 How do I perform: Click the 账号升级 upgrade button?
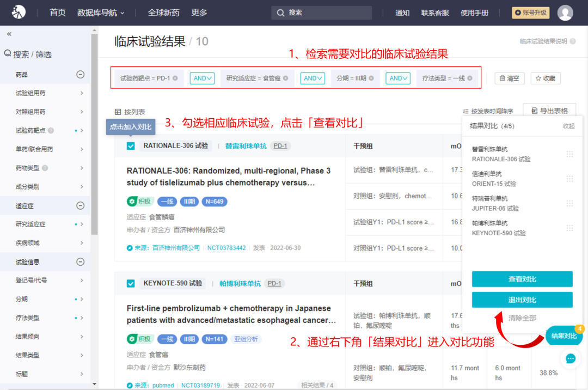pyautogui.click(x=531, y=13)
